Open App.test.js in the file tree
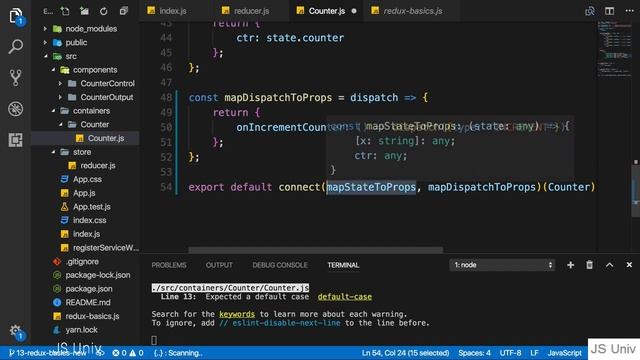Image resolution: width=640 pixels, height=360 pixels. click(91, 207)
